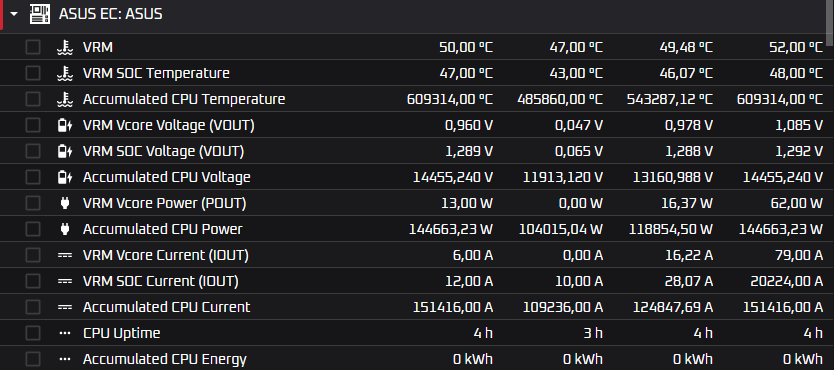Enable the Accumulated CPU Temperature checkbox
834x370 pixels.
pos(33,99)
